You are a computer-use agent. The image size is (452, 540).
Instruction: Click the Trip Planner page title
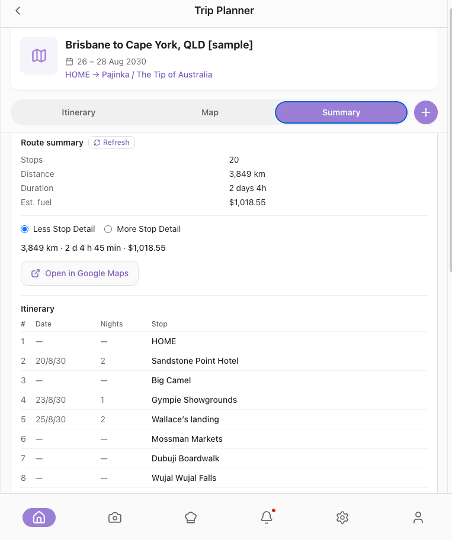(224, 11)
